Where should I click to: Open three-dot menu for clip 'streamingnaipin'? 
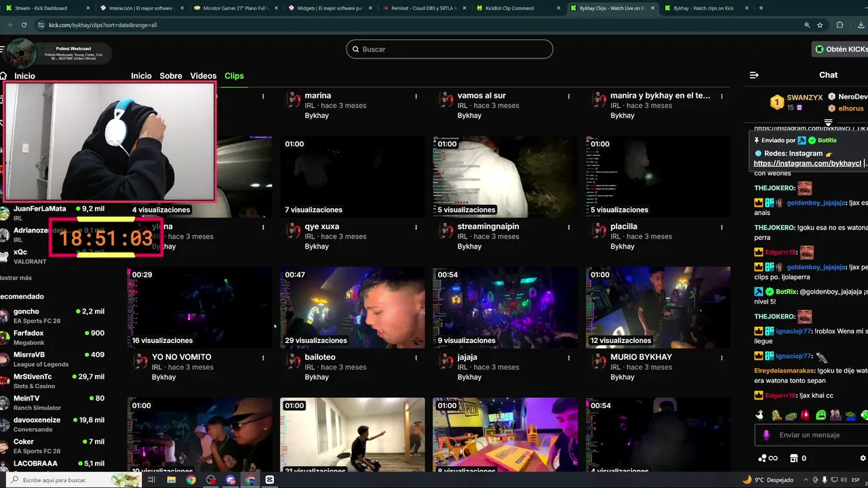pyautogui.click(x=569, y=227)
